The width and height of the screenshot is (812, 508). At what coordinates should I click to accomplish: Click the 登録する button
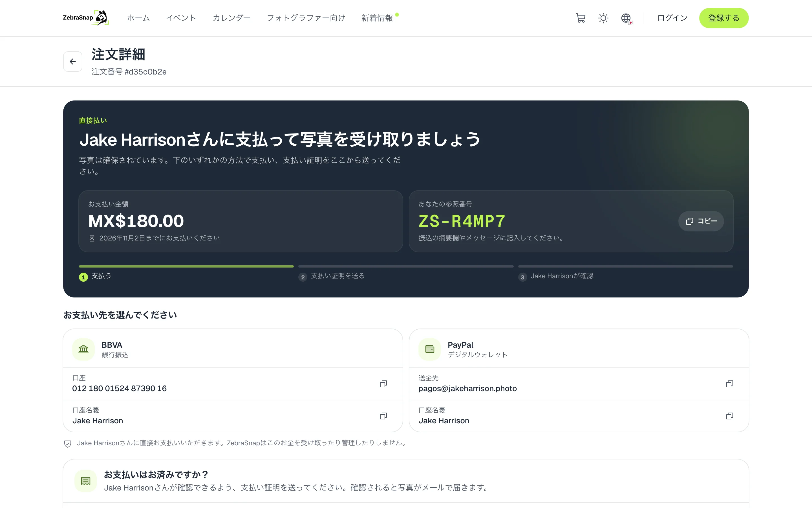[x=724, y=18]
